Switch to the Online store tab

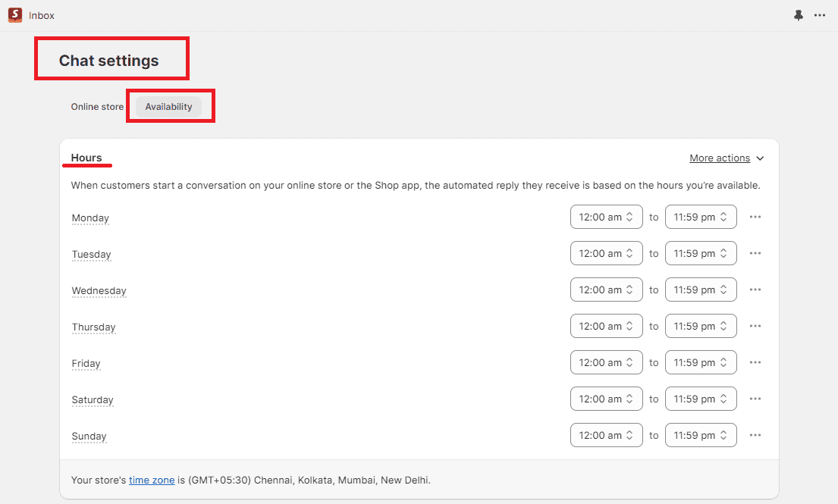[96, 106]
